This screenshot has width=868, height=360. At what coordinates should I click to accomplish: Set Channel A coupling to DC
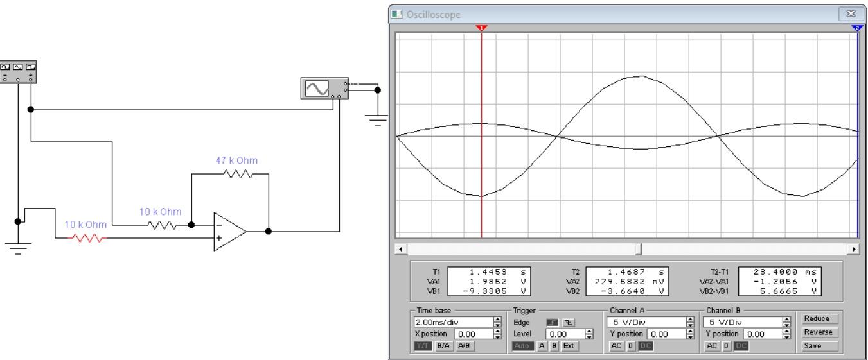point(645,346)
